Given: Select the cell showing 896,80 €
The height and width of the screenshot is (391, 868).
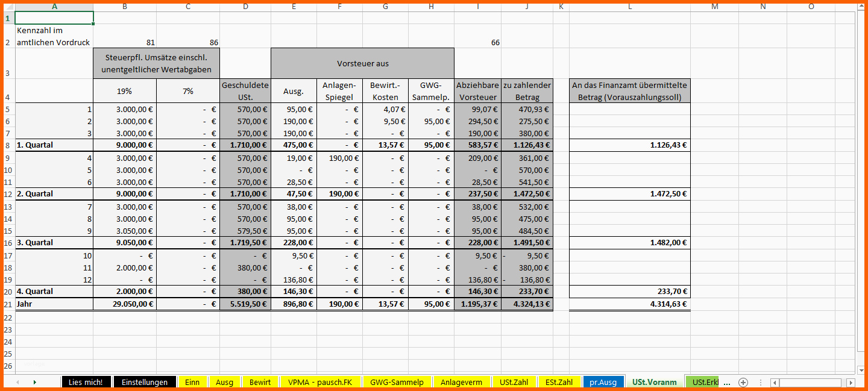Looking at the screenshot, I should pyautogui.click(x=294, y=304).
